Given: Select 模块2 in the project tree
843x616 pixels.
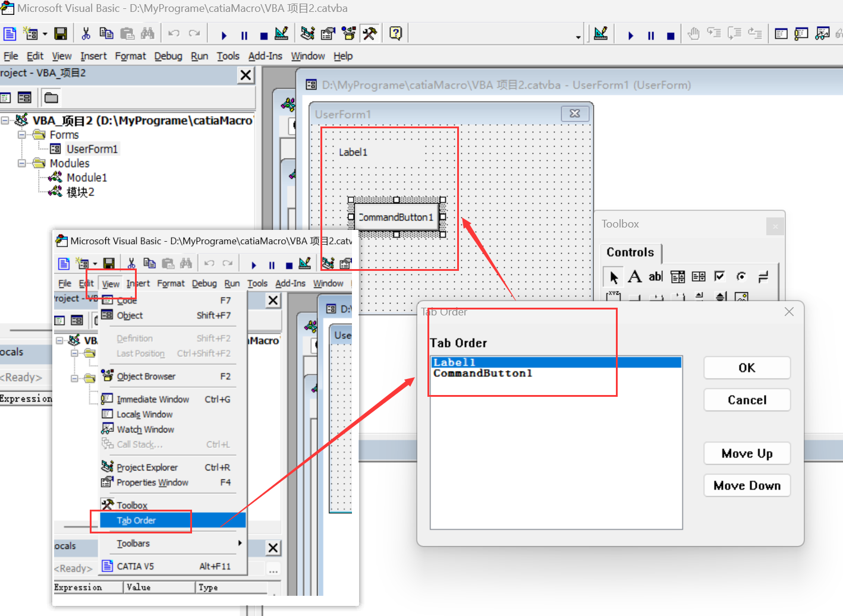Looking at the screenshot, I should (x=80, y=192).
